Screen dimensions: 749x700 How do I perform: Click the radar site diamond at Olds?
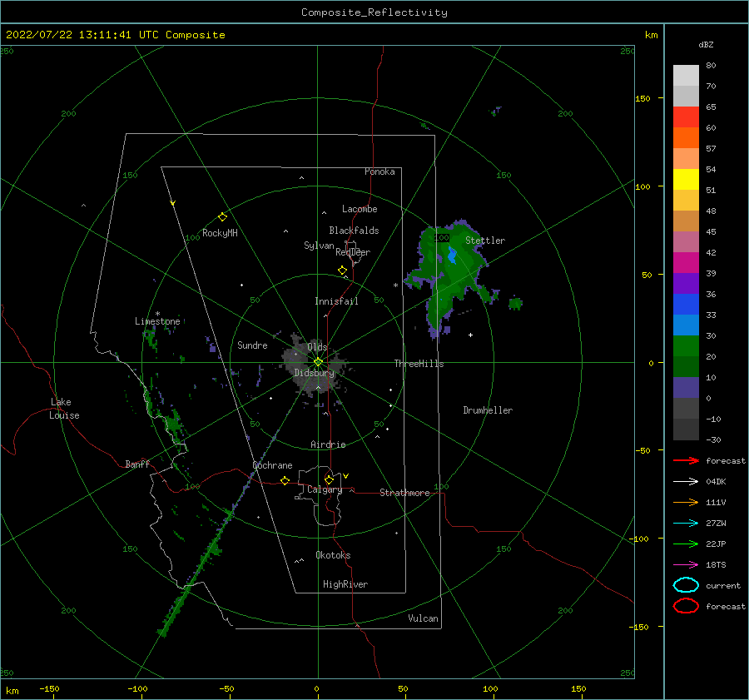pos(318,362)
